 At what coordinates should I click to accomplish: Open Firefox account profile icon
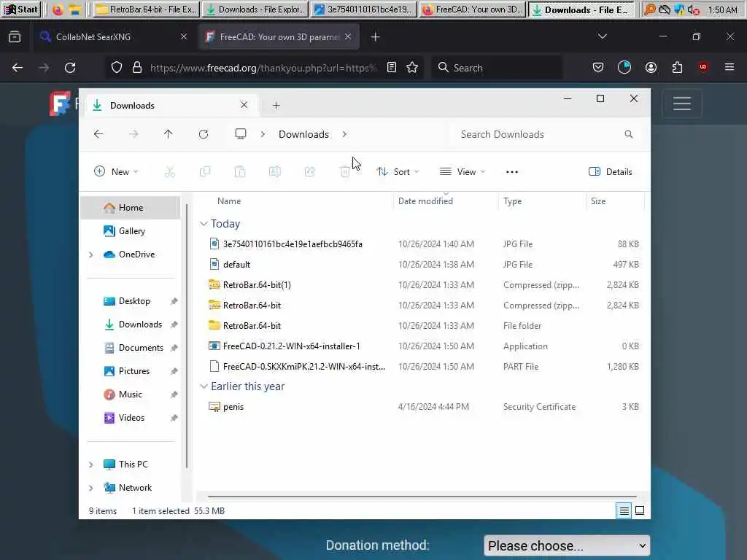(x=651, y=68)
